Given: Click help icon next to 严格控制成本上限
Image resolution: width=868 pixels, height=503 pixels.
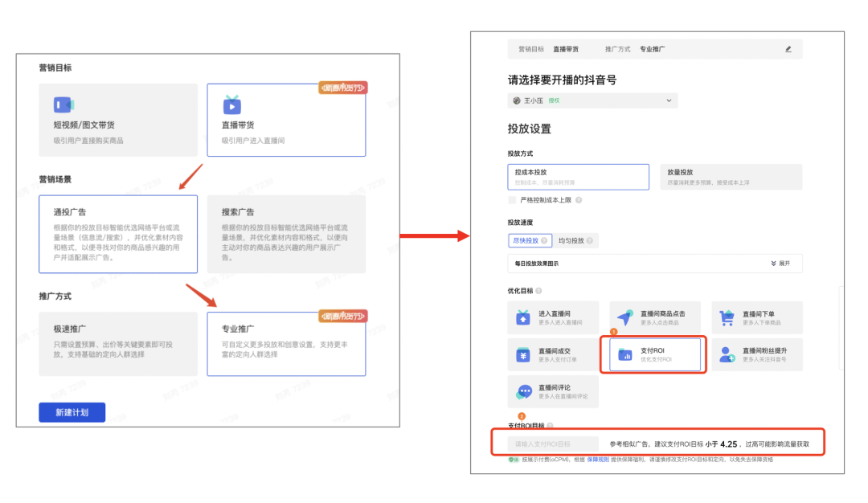Looking at the screenshot, I should (579, 200).
